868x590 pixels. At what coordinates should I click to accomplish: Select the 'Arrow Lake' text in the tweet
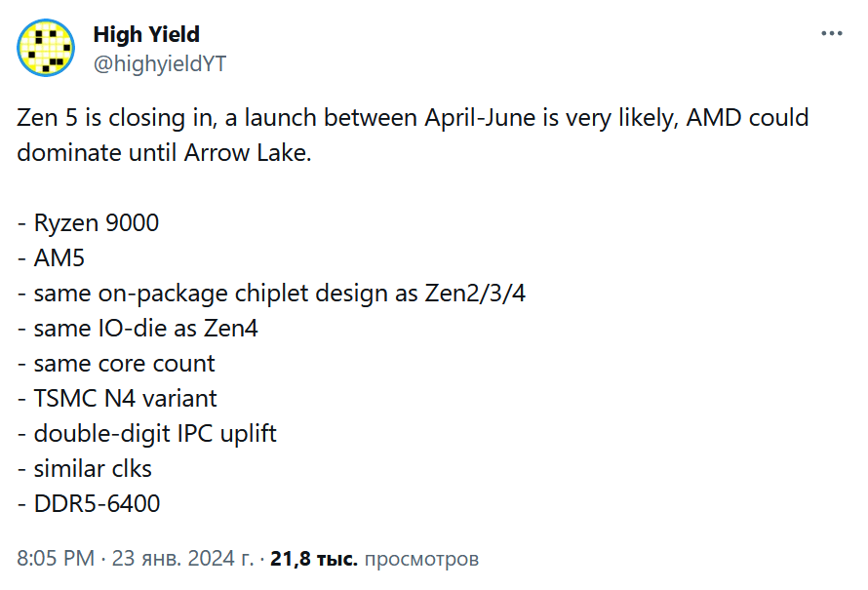pyautogui.click(x=246, y=153)
